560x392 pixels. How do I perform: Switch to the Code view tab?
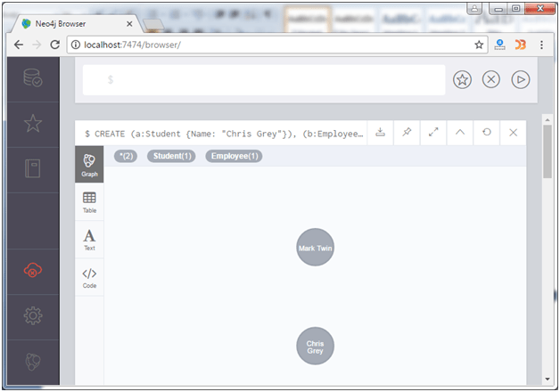pos(89,277)
